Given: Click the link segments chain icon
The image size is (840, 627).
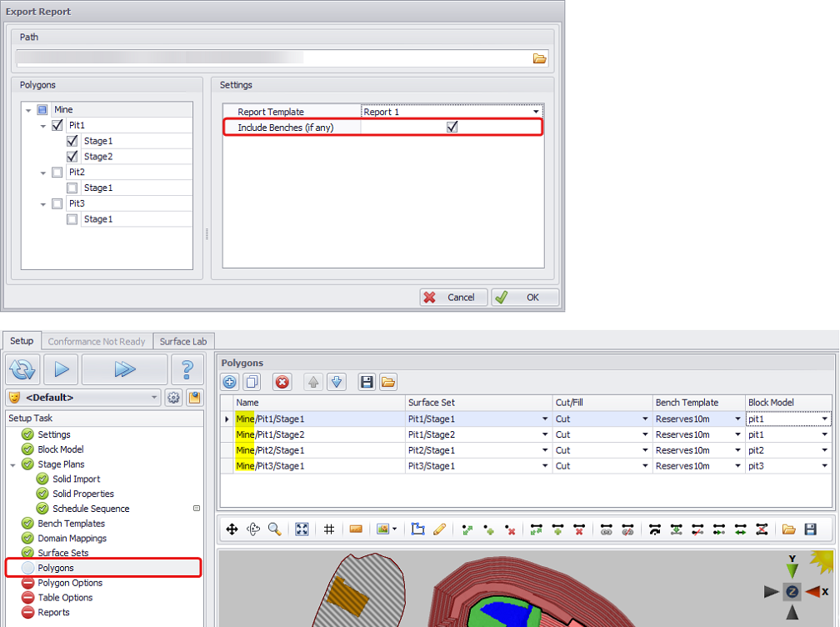Looking at the screenshot, I should (x=606, y=530).
